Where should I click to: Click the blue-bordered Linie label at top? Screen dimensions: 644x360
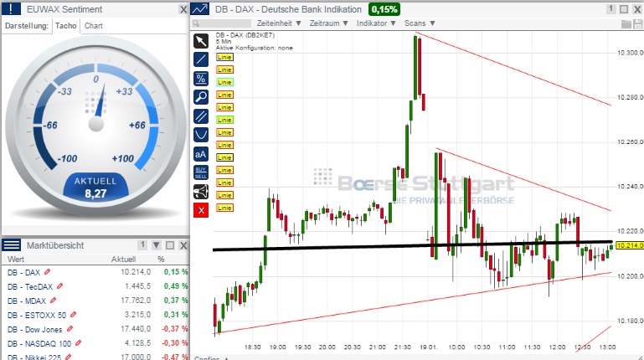coord(224,57)
